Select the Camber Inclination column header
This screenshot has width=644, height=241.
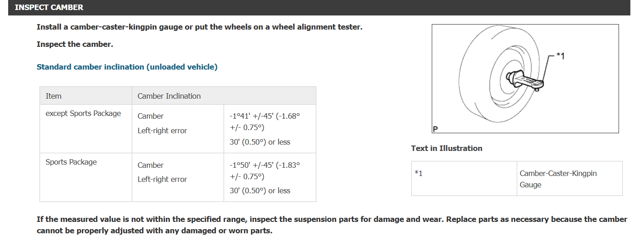point(169,96)
